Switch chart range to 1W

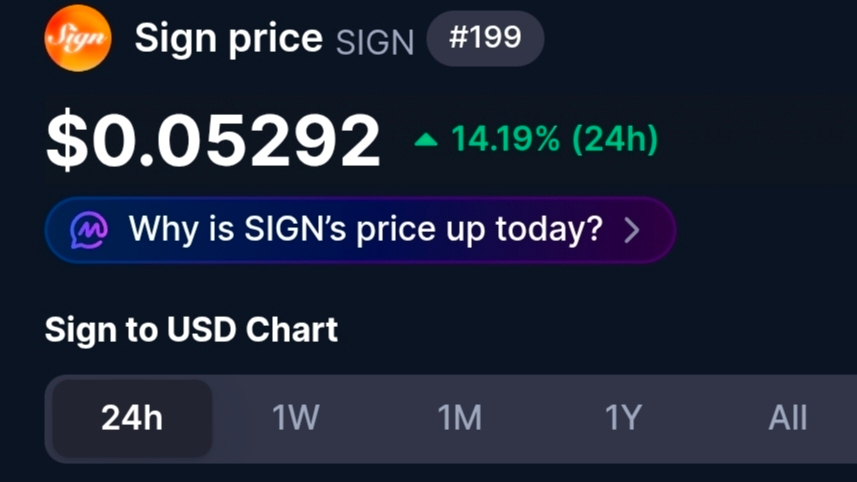[296, 418]
